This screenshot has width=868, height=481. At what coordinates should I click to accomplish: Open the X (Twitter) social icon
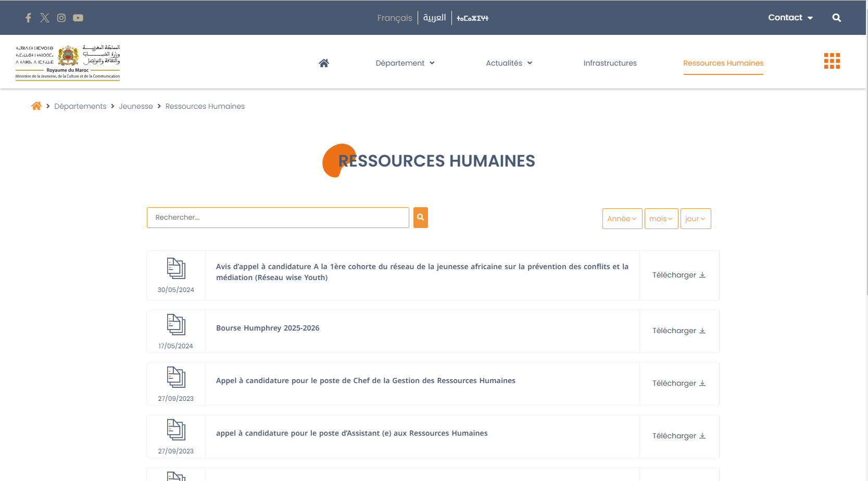click(x=45, y=18)
